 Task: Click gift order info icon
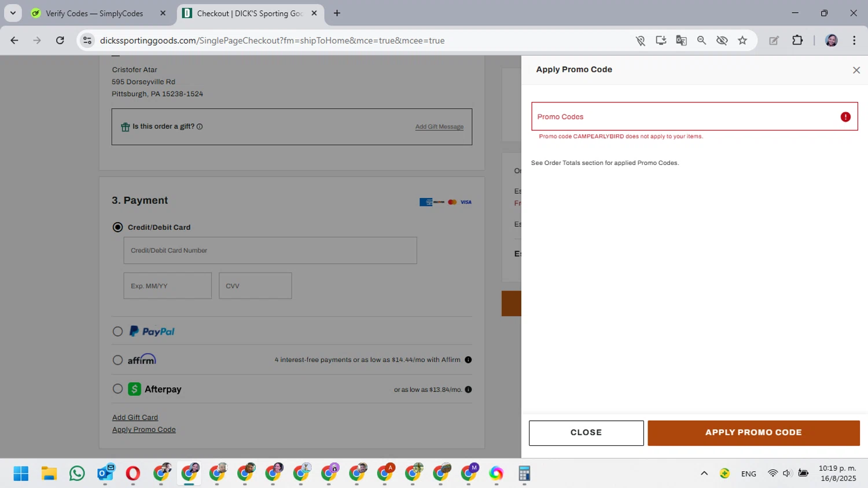(200, 127)
